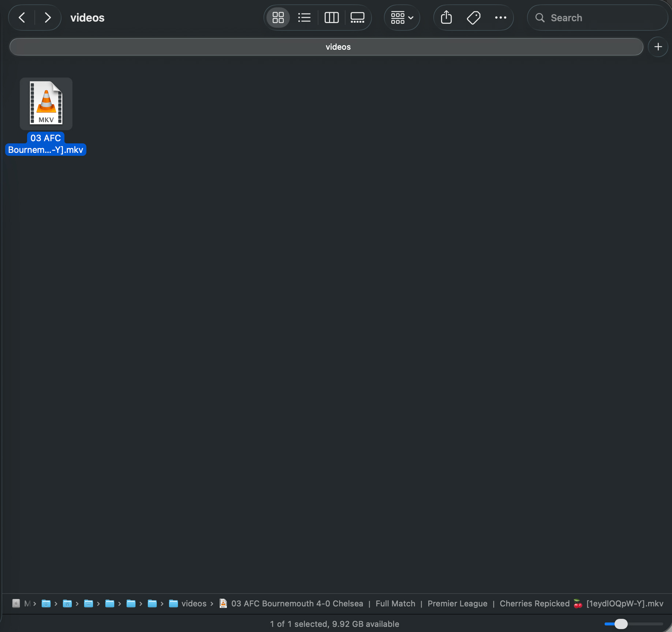Switch to column view
The height and width of the screenshot is (632, 672).
(x=331, y=17)
